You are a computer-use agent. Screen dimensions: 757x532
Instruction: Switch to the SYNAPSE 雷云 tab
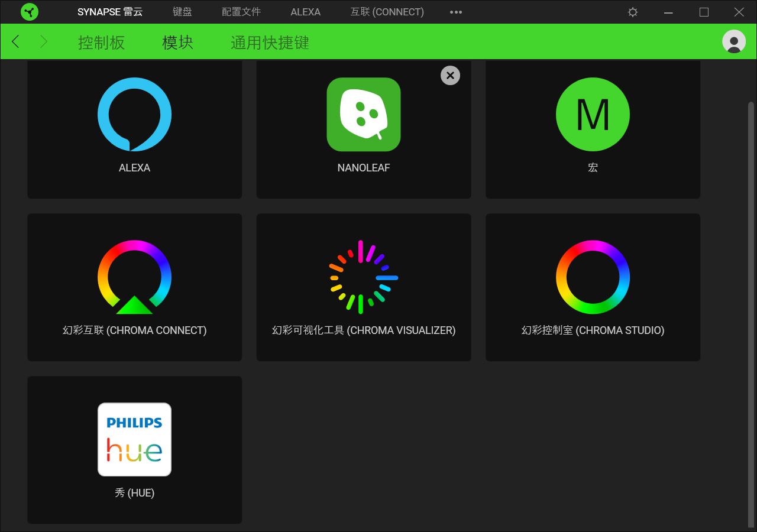point(110,12)
